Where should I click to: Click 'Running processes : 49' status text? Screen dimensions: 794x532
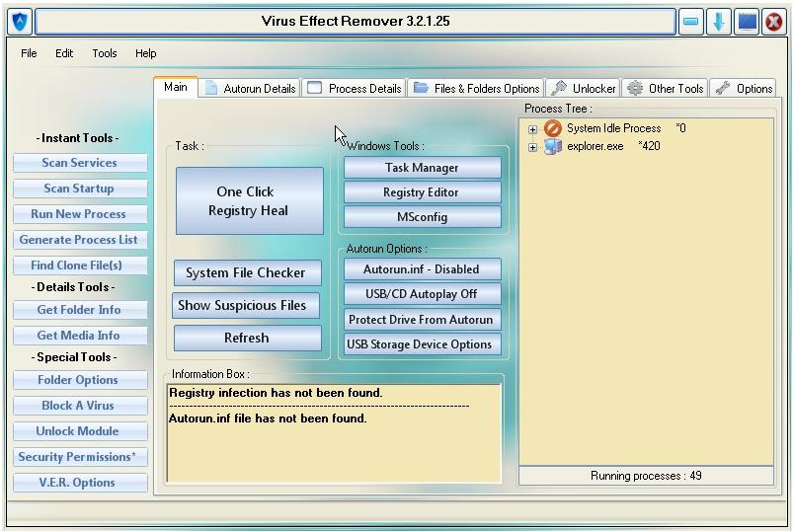point(646,476)
